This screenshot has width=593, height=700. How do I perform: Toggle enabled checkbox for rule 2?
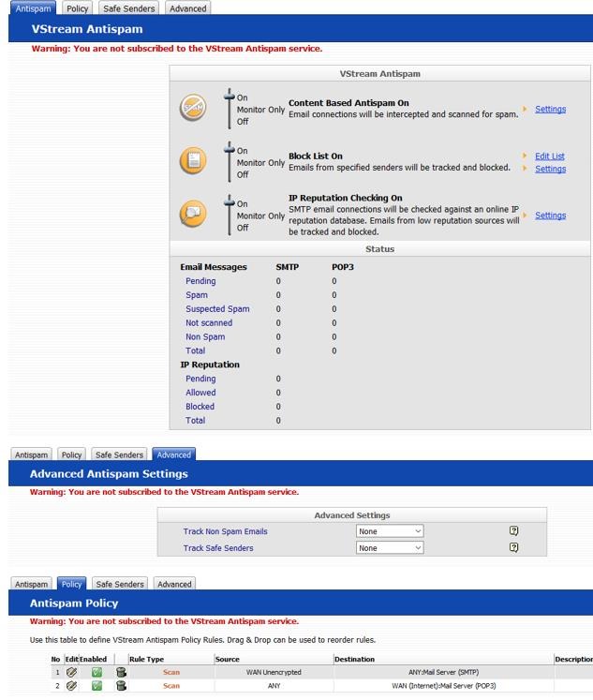click(x=96, y=686)
